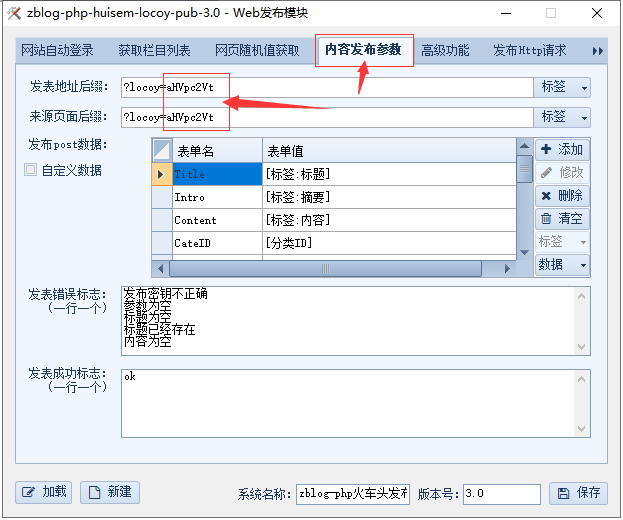Click the blank page icon on 新建

94,493
